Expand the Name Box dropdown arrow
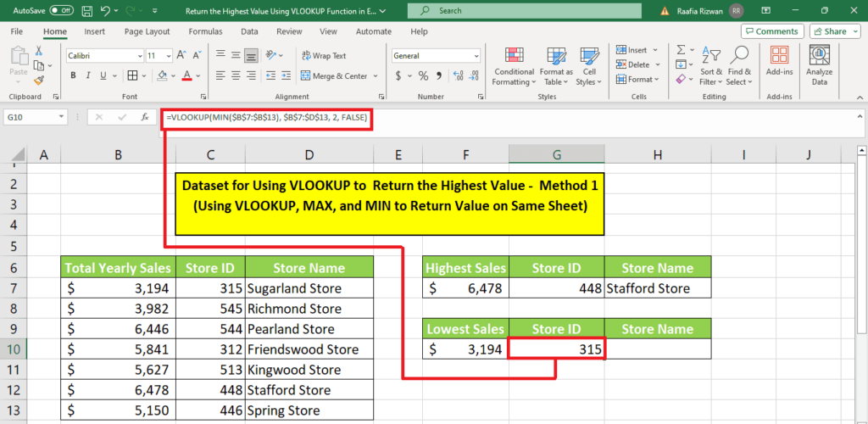This screenshot has width=868, height=424. click(62, 117)
